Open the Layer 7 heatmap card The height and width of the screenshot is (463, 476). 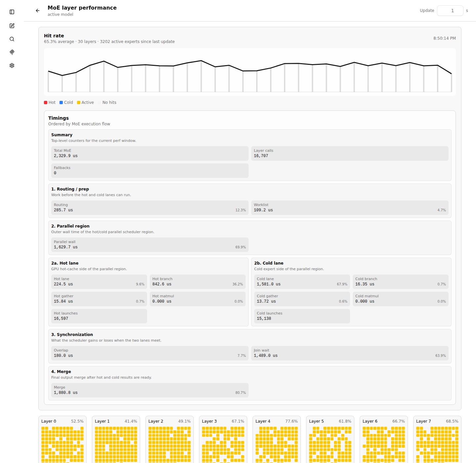tap(437, 440)
